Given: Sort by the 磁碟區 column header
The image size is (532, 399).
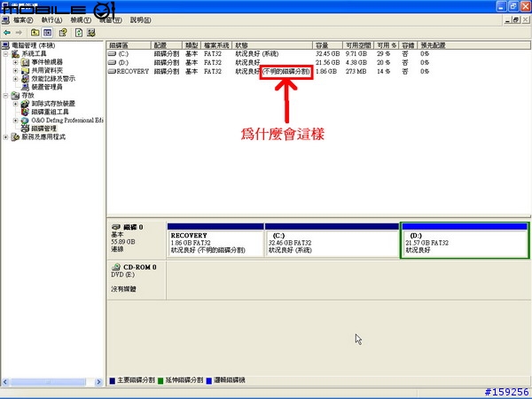Looking at the screenshot, I should [129, 45].
